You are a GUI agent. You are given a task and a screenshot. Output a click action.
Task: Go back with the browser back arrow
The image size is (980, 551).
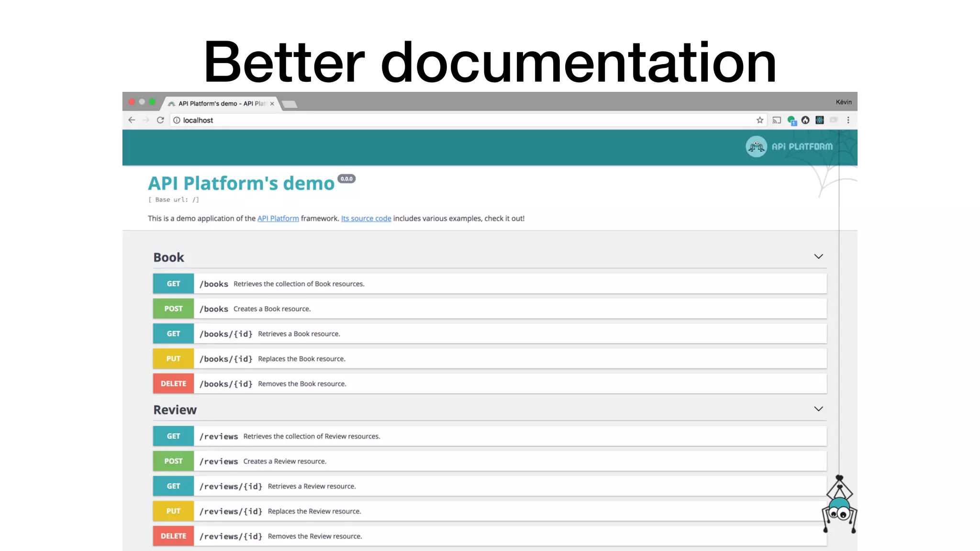click(x=132, y=120)
